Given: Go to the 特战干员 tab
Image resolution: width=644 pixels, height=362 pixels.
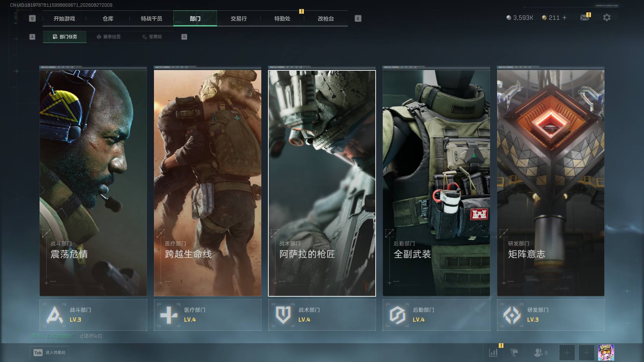Looking at the screenshot, I should (152, 18).
